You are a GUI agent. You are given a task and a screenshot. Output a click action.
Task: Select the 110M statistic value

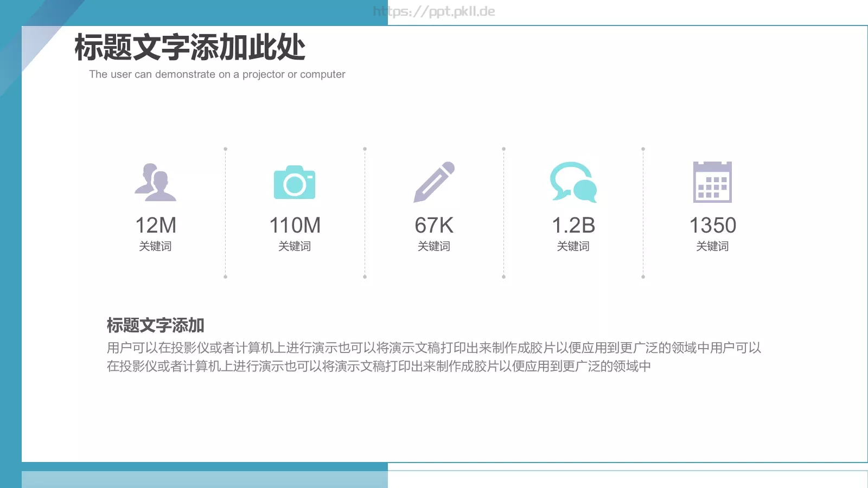coord(295,225)
